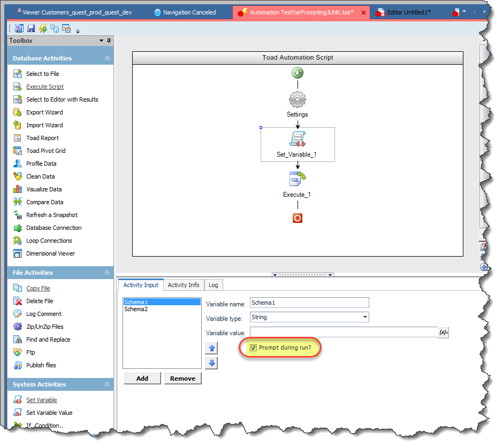Click the Variable value input field

(344, 332)
